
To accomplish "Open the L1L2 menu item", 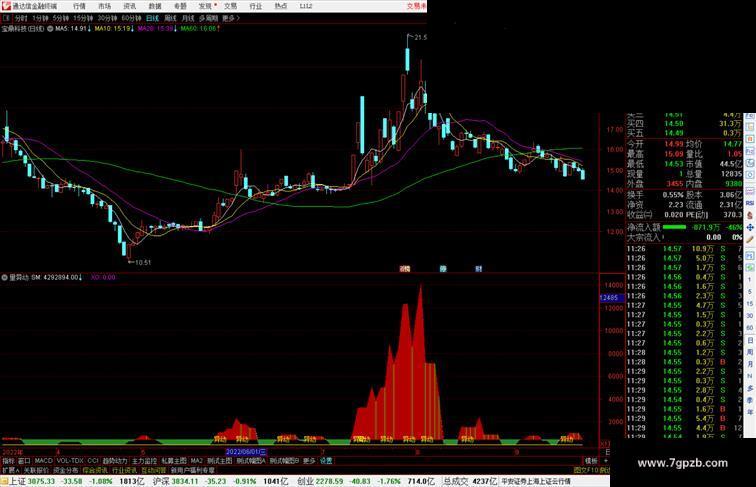I will (x=306, y=6).
